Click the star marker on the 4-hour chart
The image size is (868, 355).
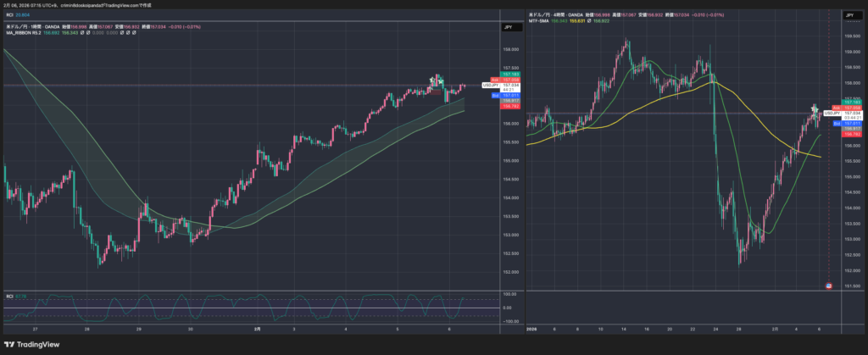(815, 110)
